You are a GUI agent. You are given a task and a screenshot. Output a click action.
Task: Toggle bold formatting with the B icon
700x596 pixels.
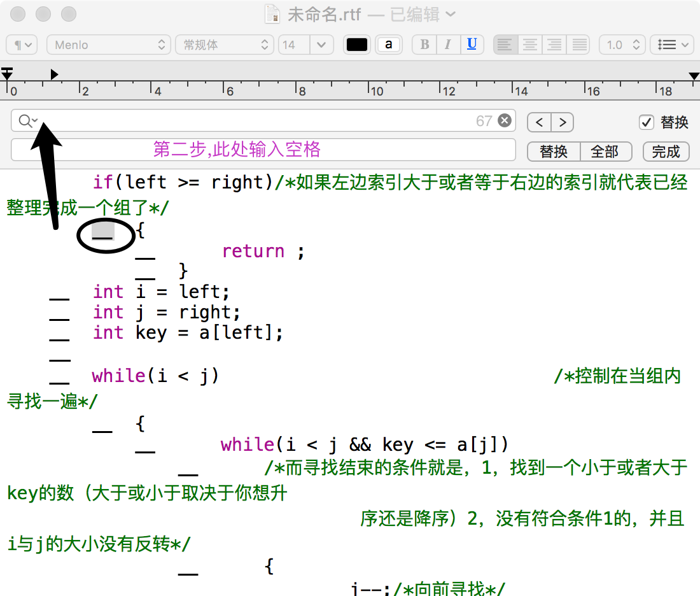click(424, 45)
